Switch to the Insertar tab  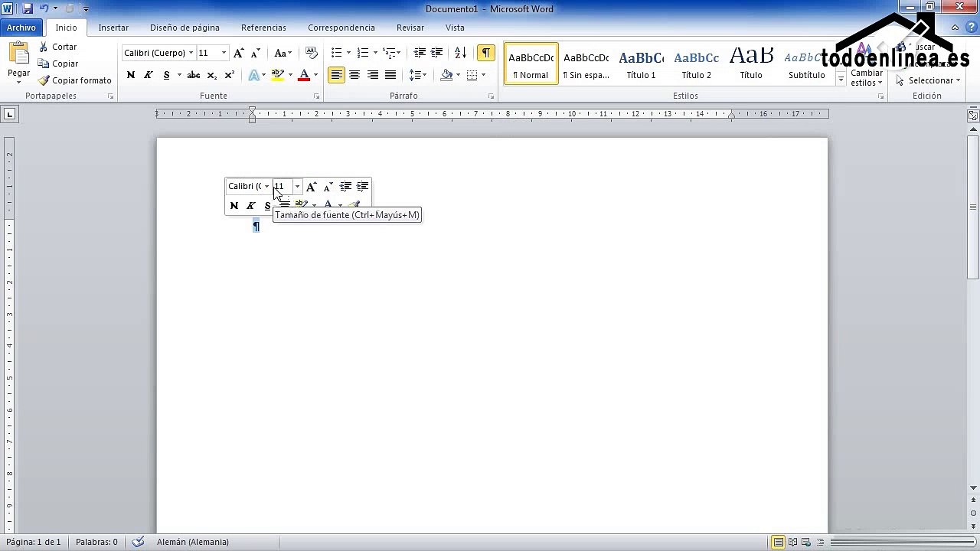(x=113, y=28)
